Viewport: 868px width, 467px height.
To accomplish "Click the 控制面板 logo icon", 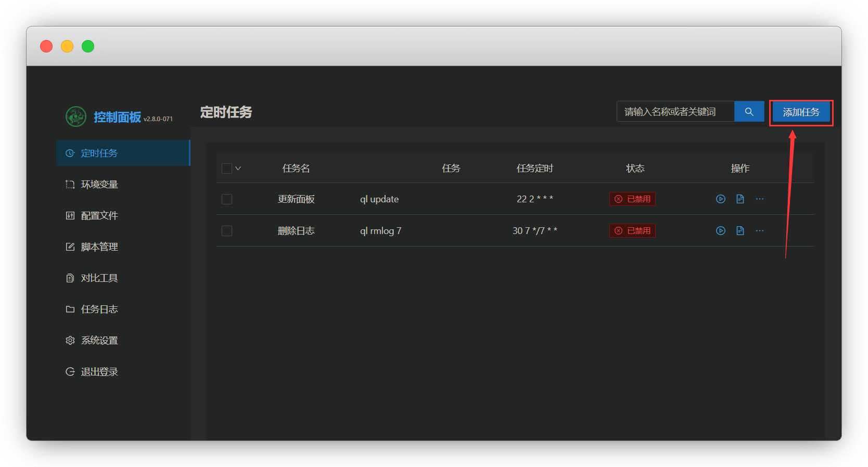I will 76,117.
